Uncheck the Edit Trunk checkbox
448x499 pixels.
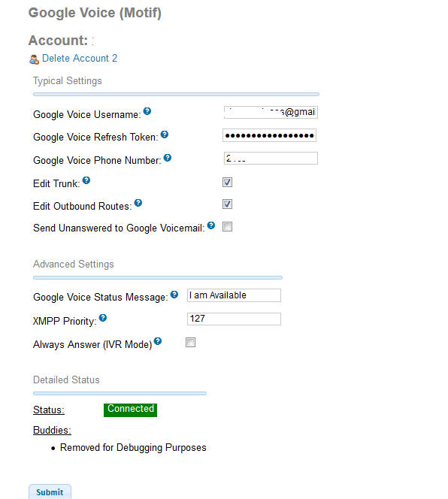click(x=227, y=183)
